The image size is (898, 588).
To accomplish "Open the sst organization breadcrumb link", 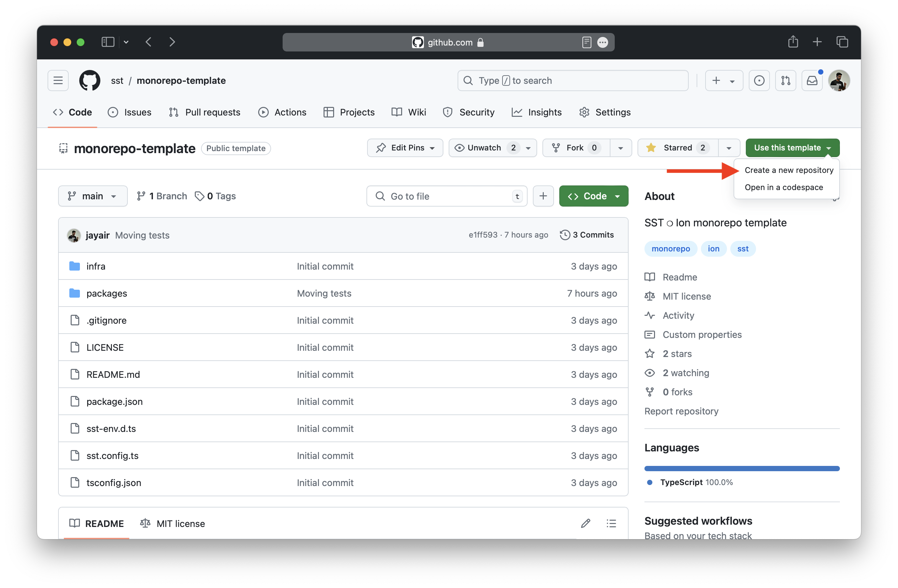I will coord(117,80).
